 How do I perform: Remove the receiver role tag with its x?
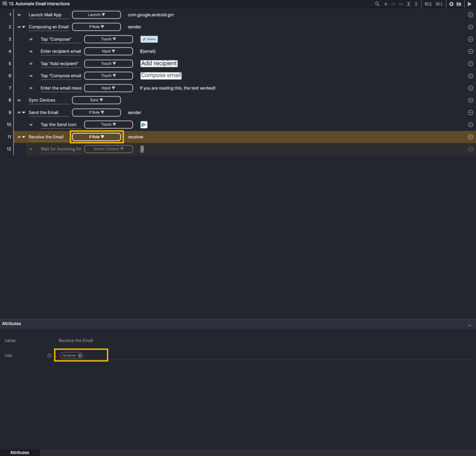click(80, 355)
